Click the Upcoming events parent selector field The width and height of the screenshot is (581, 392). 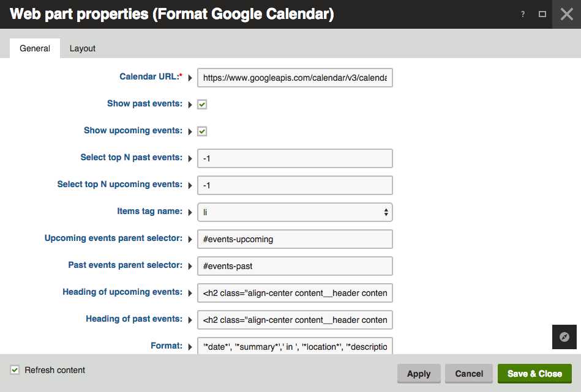(294, 239)
